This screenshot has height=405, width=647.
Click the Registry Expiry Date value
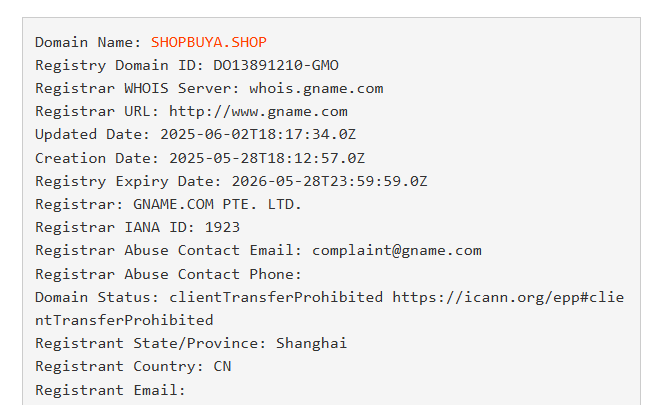329,181
